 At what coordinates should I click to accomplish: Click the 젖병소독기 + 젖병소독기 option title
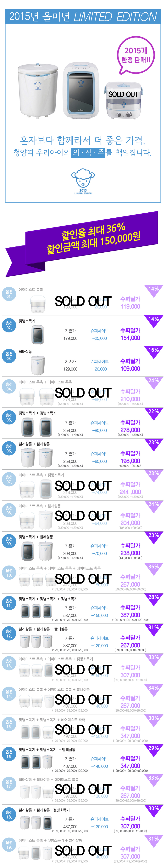click(x=38, y=413)
